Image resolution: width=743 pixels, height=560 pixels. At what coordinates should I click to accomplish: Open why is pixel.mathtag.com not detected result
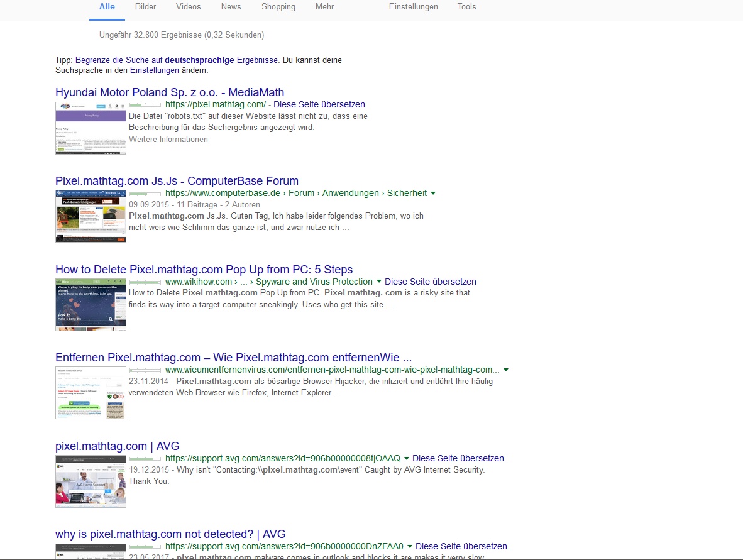[x=170, y=534]
